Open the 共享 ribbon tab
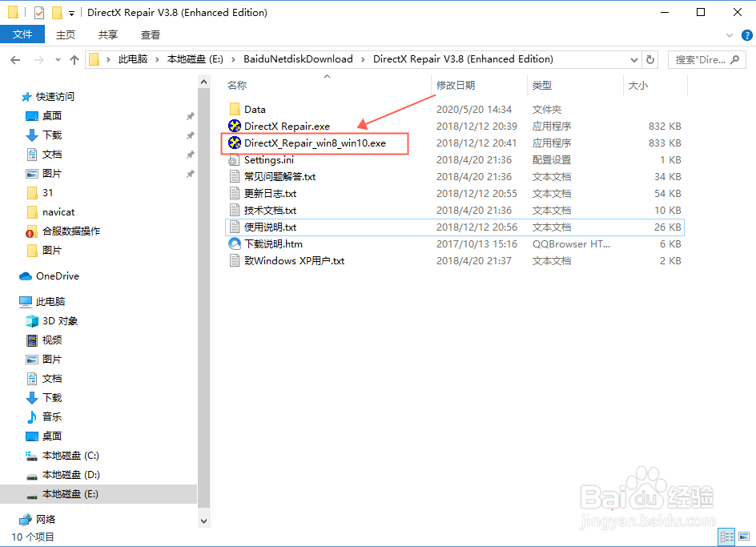 click(x=108, y=34)
